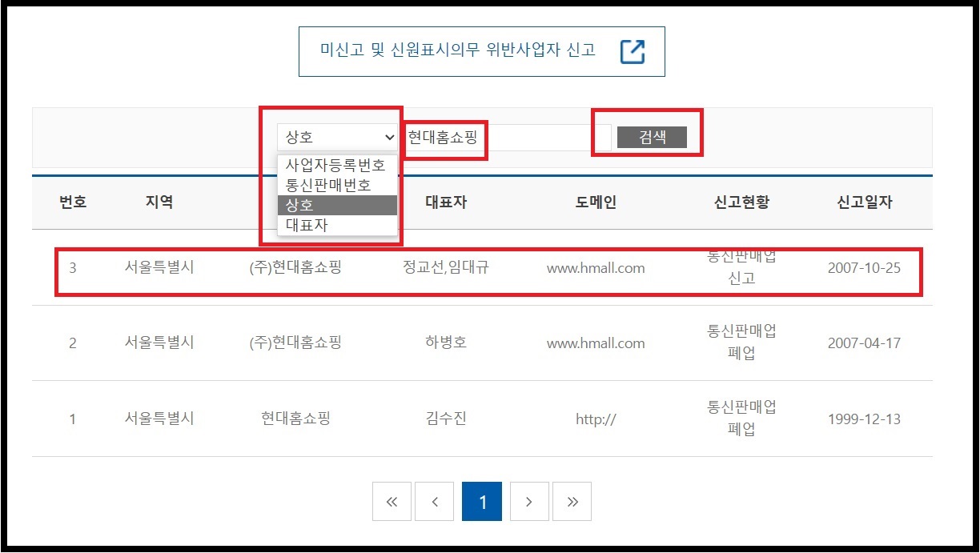Click 정교선,임대규 representative cell

click(x=446, y=267)
